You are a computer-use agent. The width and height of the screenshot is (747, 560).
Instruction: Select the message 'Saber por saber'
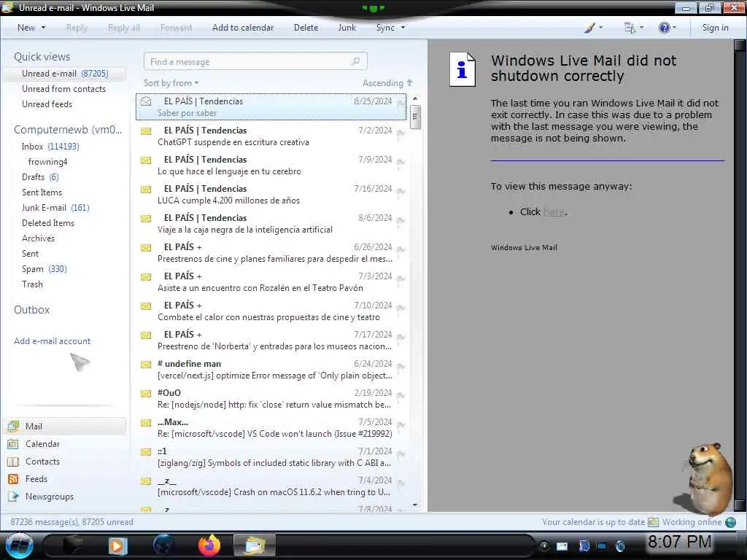click(271, 107)
